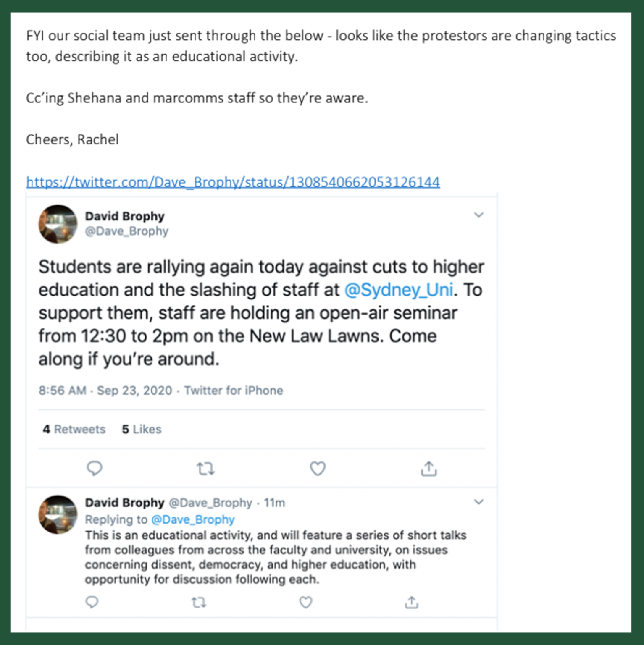Open the '4 Retweets' list
Image resolution: width=644 pixels, height=645 pixels.
pyautogui.click(x=74, y=429)
